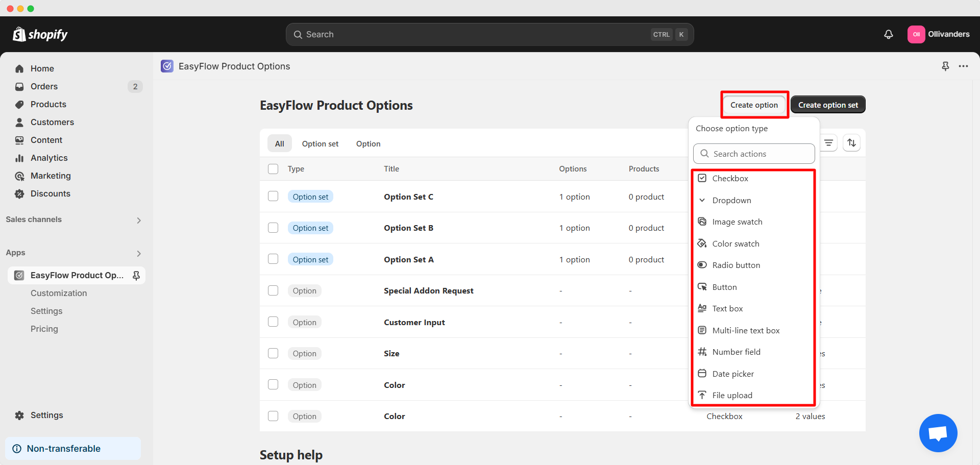Image resolution: width=980 pixels, height=465 pixels.
Task: Switch to the Option tab
Action: pos(369,143)
